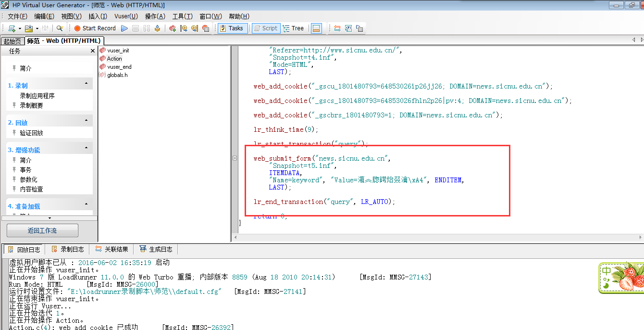Collapse the 4. 准备加载 section
Viewport: 644px width, 330px height.
pyautogui.click(x=87, y=204)
